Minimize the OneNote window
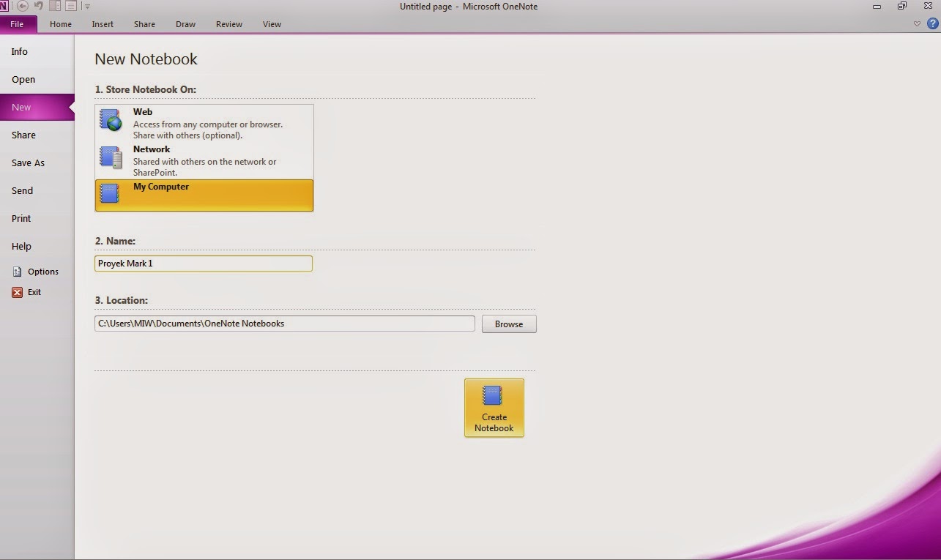The height and width of the screenshot is (560, 941). [x=877, y=6]
